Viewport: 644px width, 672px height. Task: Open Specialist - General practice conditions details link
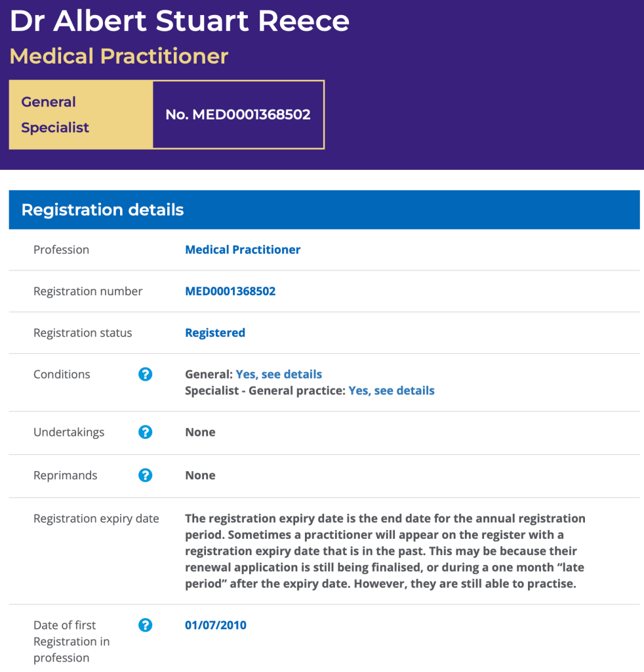[392, 391]
